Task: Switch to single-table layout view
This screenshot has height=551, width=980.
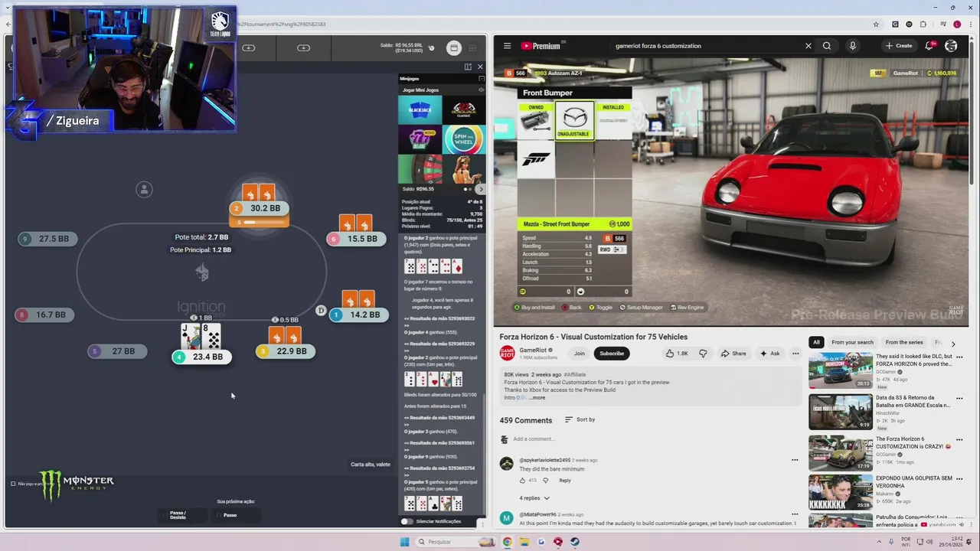Action: click(454, 48)
